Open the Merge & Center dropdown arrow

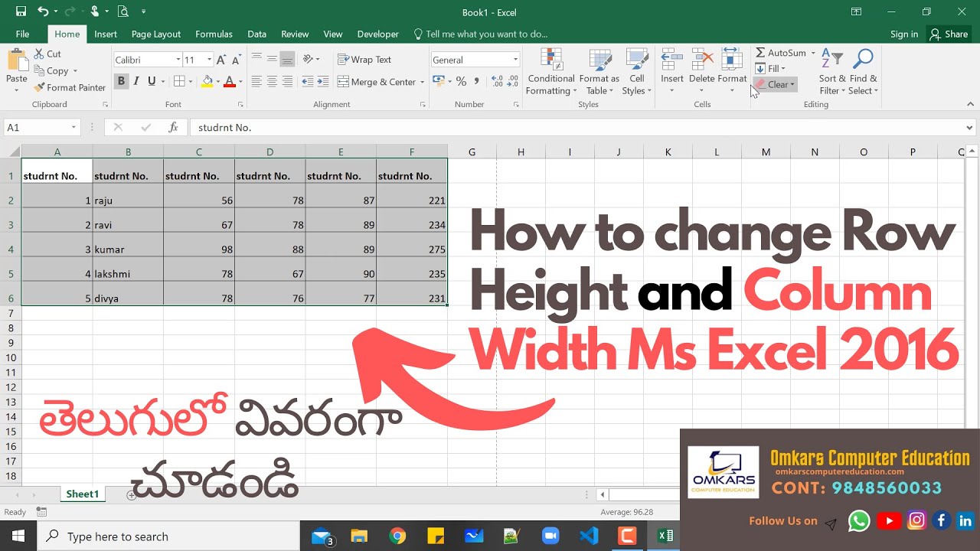click(423, 82)
